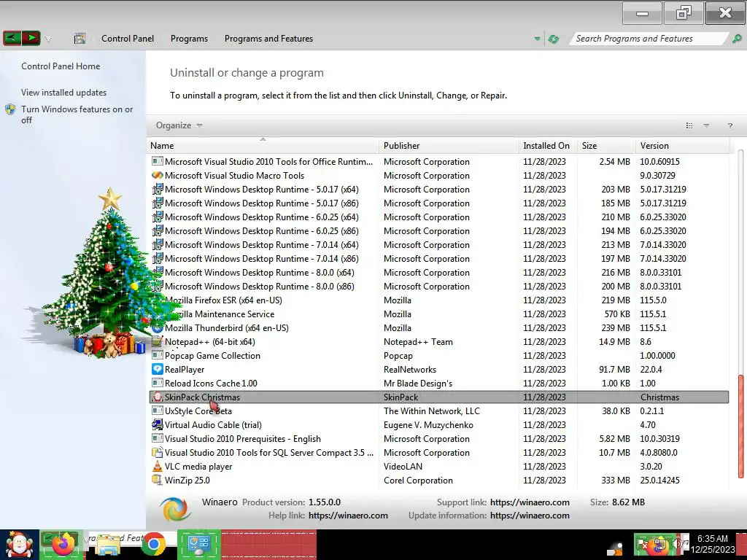Screen dimensions: 747x560
Task: Click taskbar clock showing 6:35 AM
Action: point(713,544)
